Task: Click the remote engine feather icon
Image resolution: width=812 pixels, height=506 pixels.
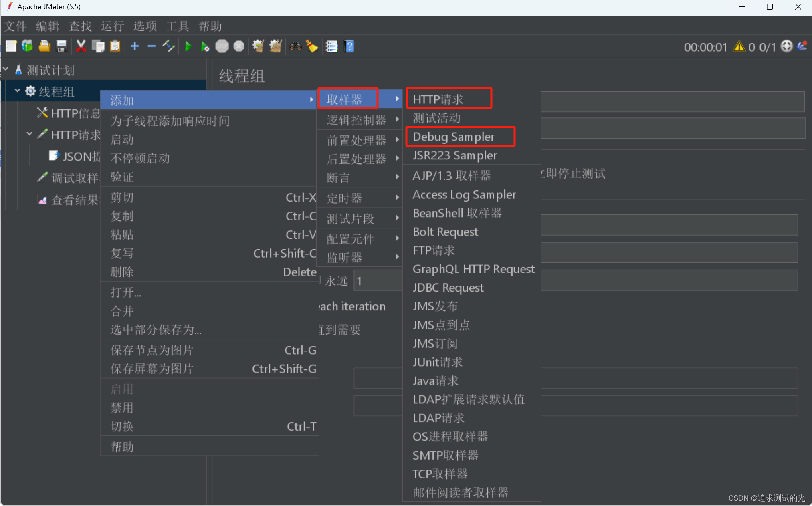Action: click(x=802, y=46)
